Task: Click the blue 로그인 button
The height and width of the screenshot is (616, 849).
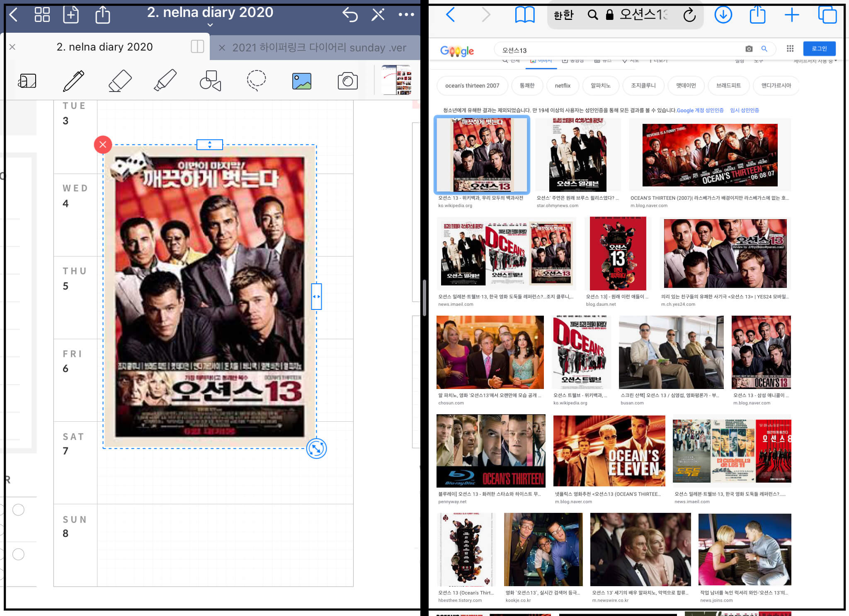Action: tap(819, 49)
